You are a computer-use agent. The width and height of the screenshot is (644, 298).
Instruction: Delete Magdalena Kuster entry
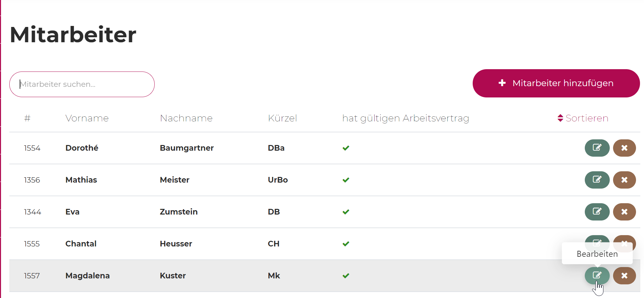(624, 276)
